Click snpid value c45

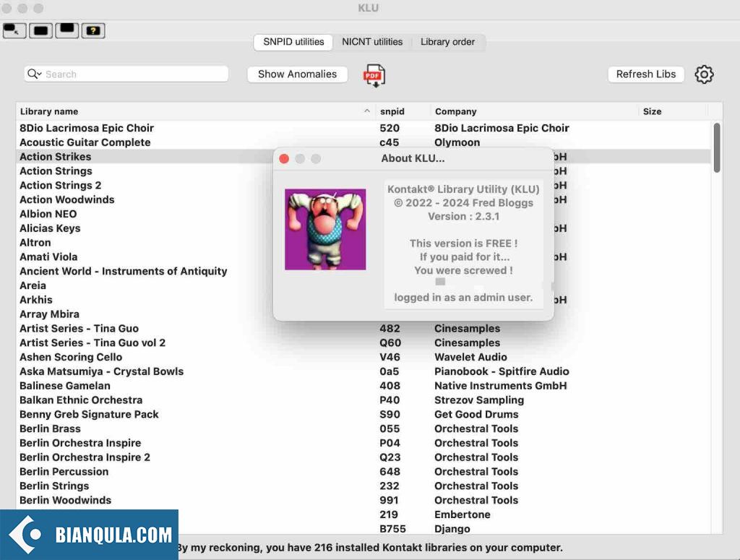(x=390, y=142)
